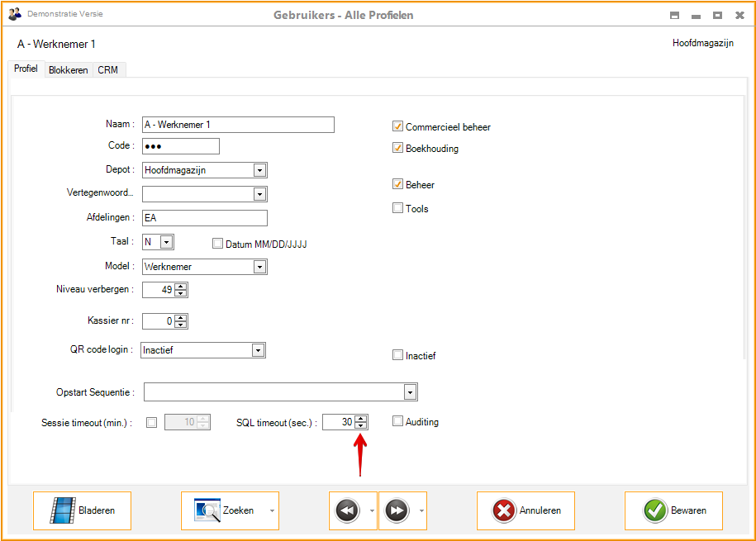This screenshot has width=756, height=541.
Task: Switch to the Blokkeren tab
Action: click(68, 70)
